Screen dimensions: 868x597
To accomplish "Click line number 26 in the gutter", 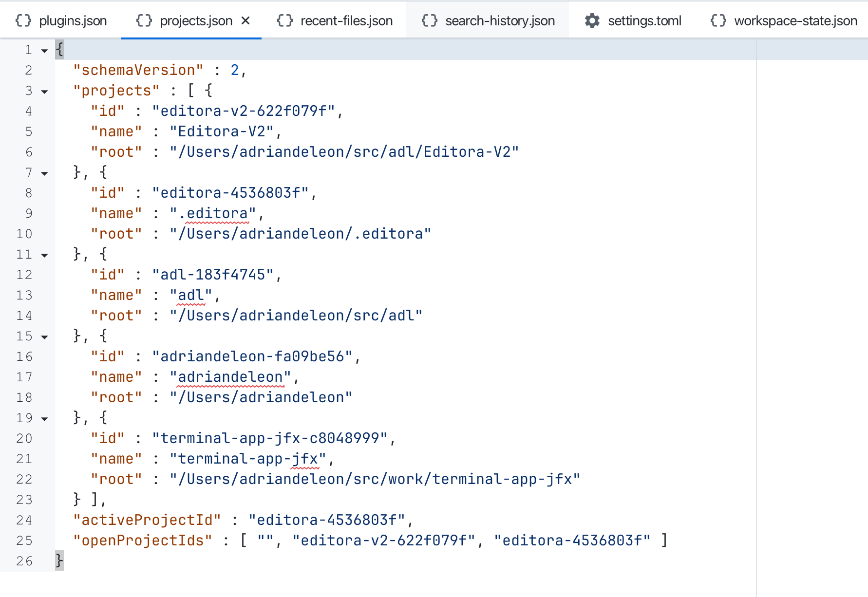I will click(x=24, y=561).
